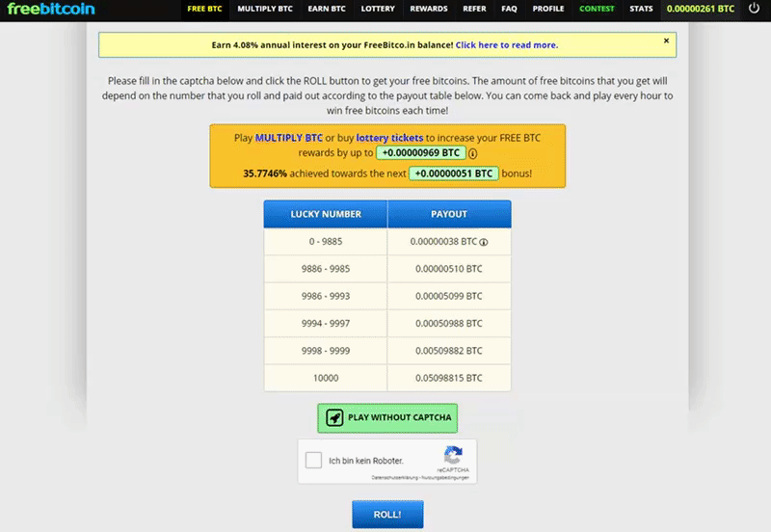Click the rocket icon on Play Without Captcha
The width and height of the screenshot is (771, 532).
point(334,418)
